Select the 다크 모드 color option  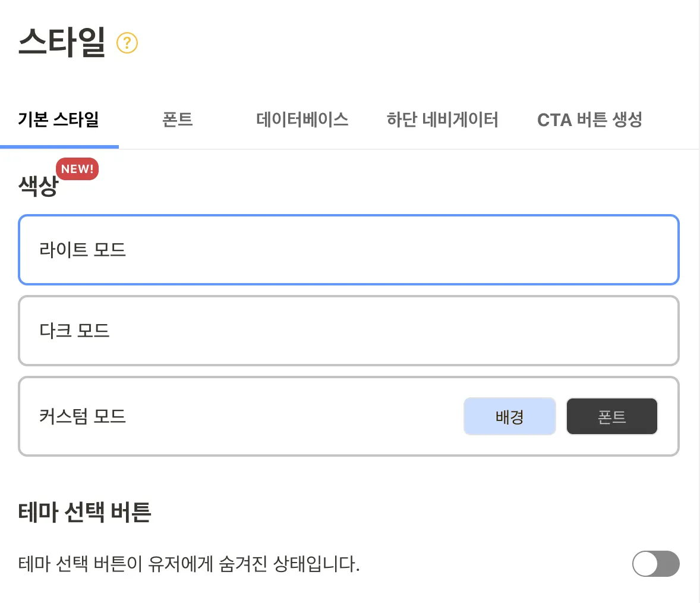point(348,331)
